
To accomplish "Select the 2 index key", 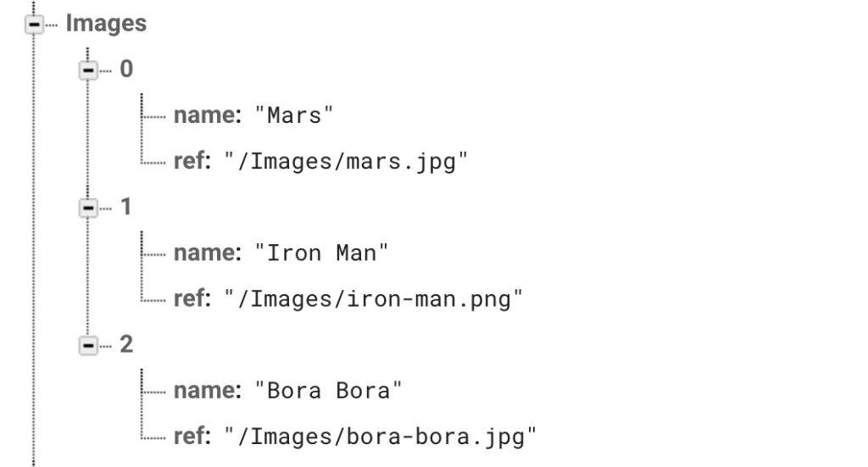I will pyautogui.click(x=126, y=345).
